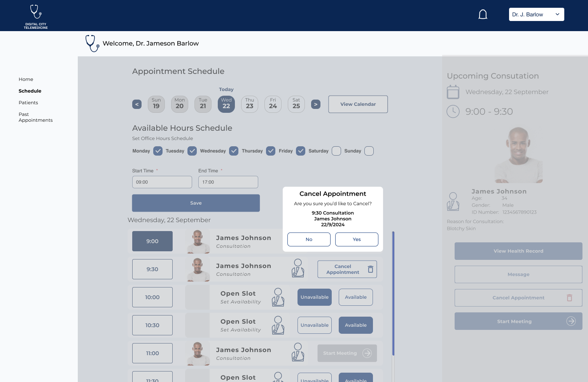Screen dimensions: 588x382
Task: Navigate to Past Appointments in the sidebar
Action: 35,117
